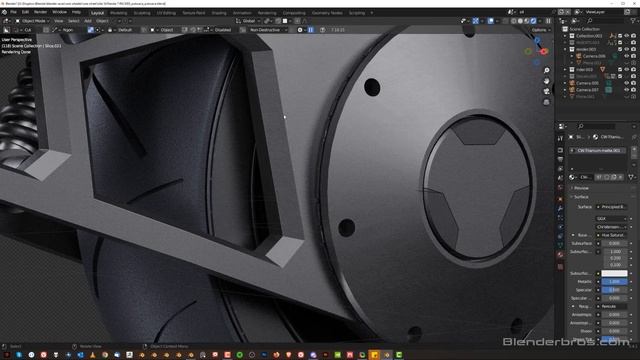Image resolution: width=640 pixels, height=360 pixels.
Task: Open the File menu
Action: click(x=13, y=12)
